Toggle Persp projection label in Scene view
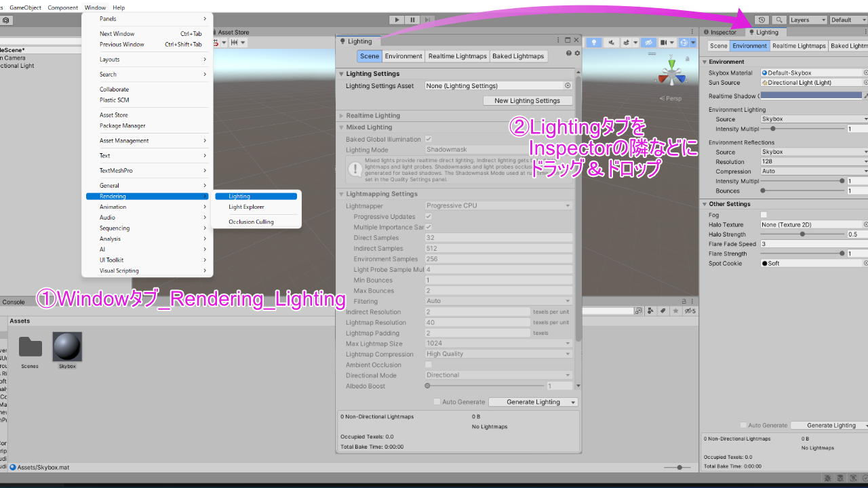Image resolution: width=868 pixels, height=488 pixels. tap(671, 98)
